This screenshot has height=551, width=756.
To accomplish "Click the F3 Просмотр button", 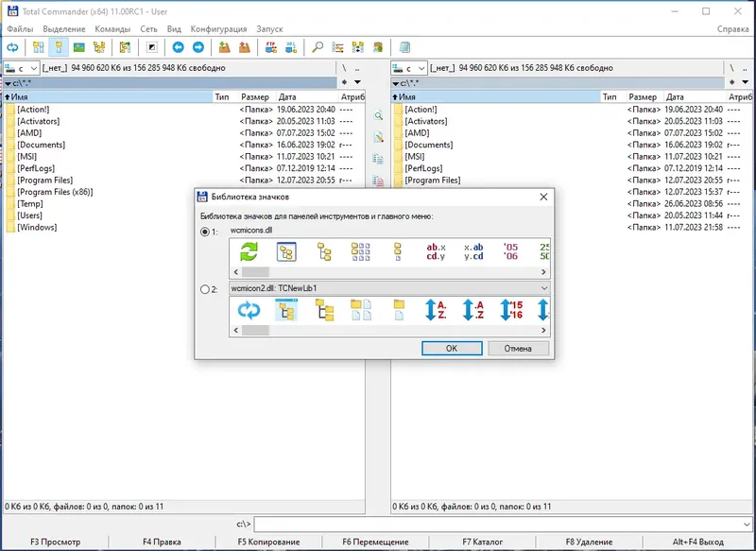I will (x=55, y=542).
